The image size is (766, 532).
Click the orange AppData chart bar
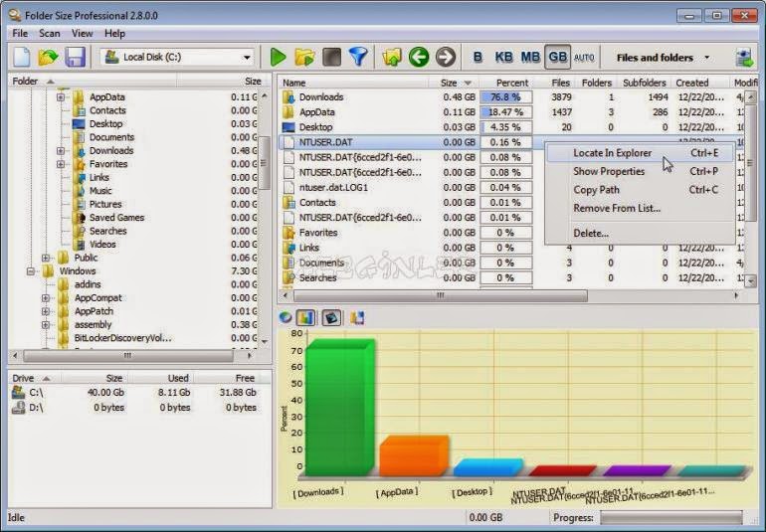(414, 455)
